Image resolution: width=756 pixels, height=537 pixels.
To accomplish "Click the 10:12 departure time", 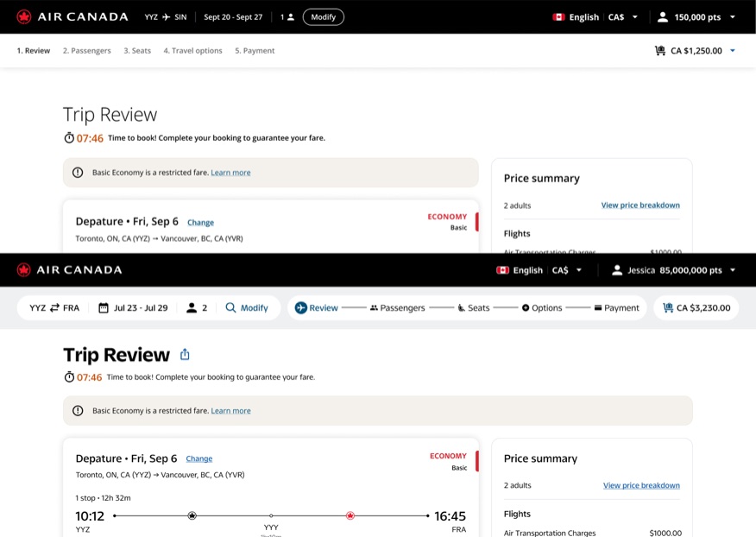I will (90, 516).
